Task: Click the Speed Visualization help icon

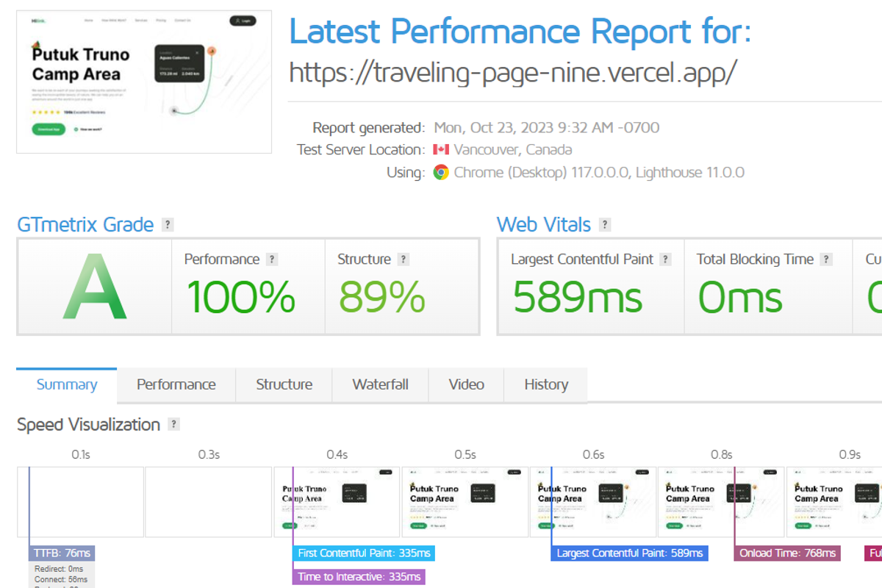Action: click(x=174, y=424)
